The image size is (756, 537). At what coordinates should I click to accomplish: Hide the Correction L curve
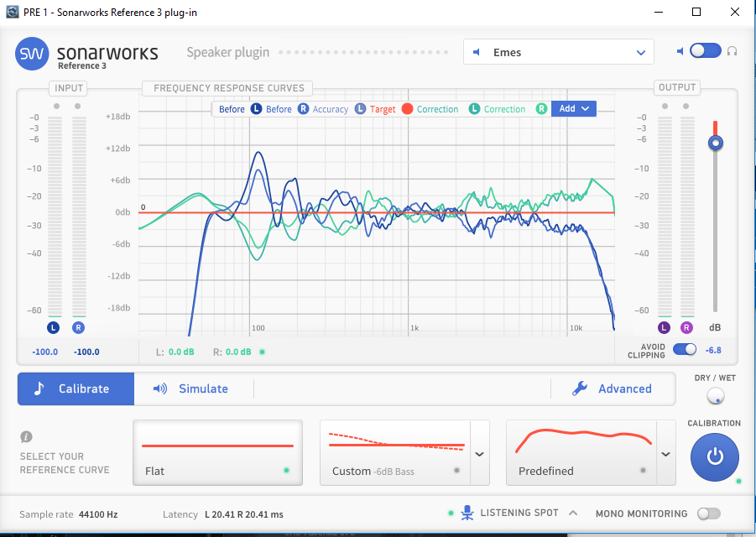[474, 109]
